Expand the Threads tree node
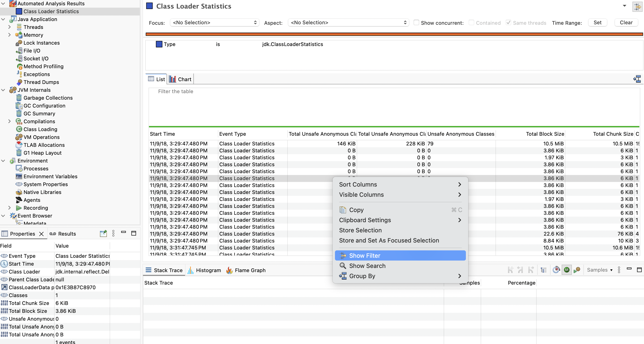Viewport: 644px width, 344px height. click(x=9, y=27)
